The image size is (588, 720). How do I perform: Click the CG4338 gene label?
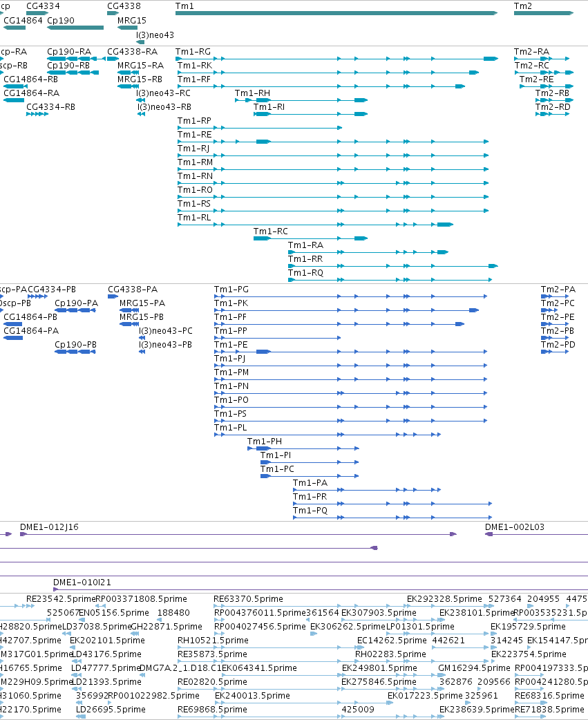[124, 6]
